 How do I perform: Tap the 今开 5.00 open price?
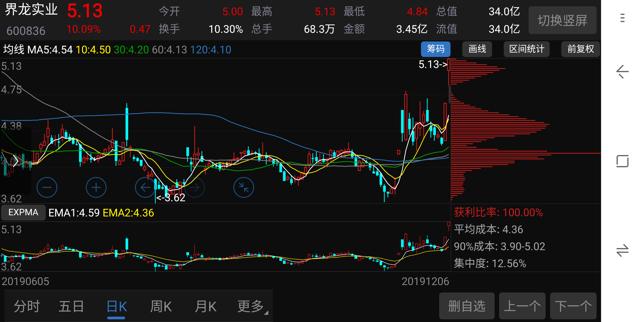tap(233, 11)
